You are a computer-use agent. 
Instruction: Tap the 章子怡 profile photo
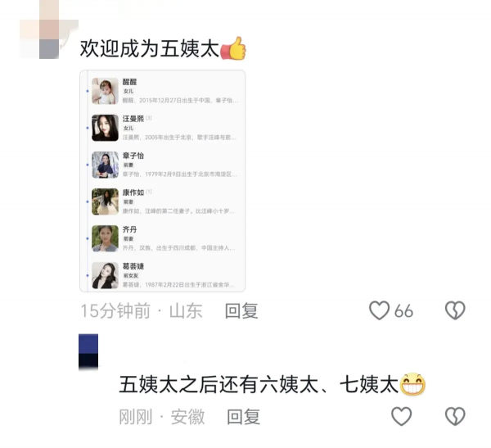[x=105, y=165]
